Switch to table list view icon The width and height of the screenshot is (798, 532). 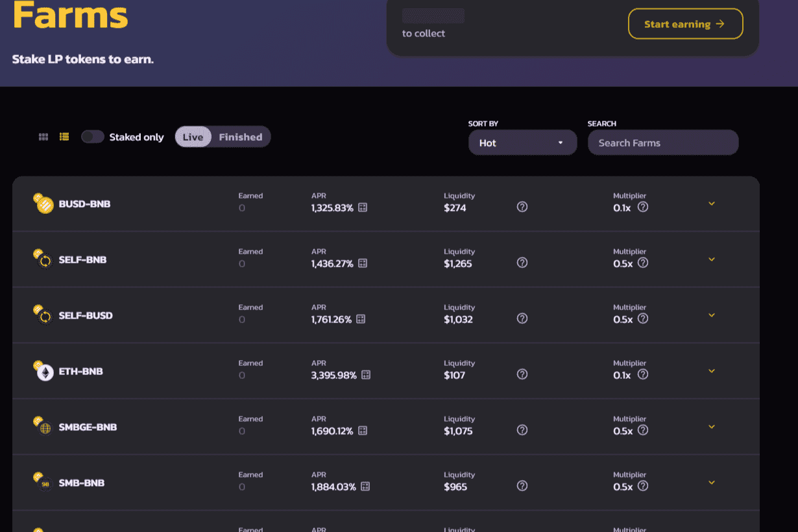[64, 137]
